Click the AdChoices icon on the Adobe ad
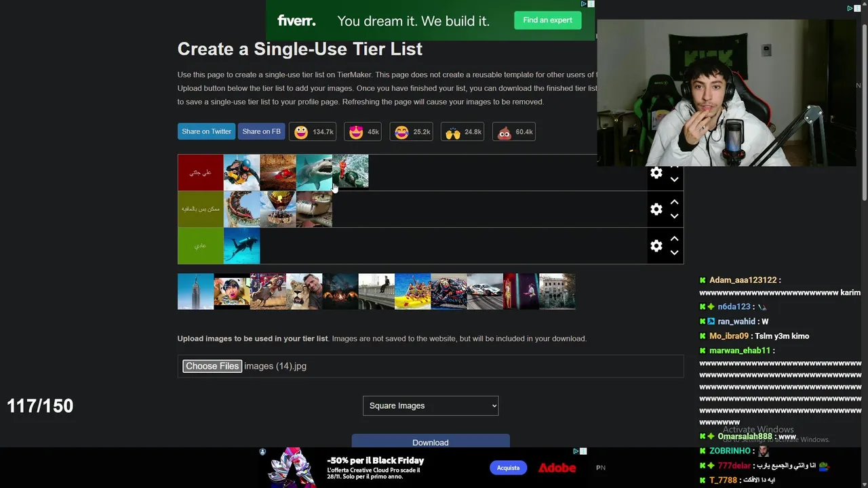 (x=575, y=451)
